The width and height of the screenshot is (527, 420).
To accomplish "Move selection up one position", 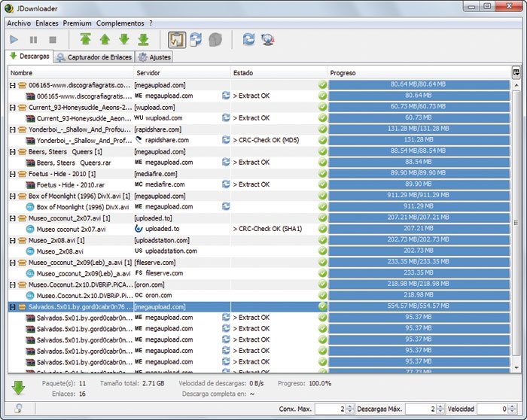I will point(105,39).
